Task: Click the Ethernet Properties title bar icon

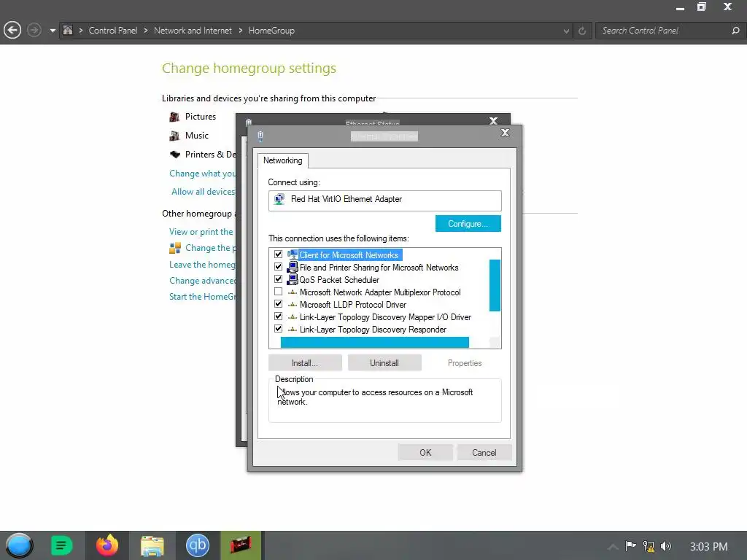Action: [x=260, y=136]
